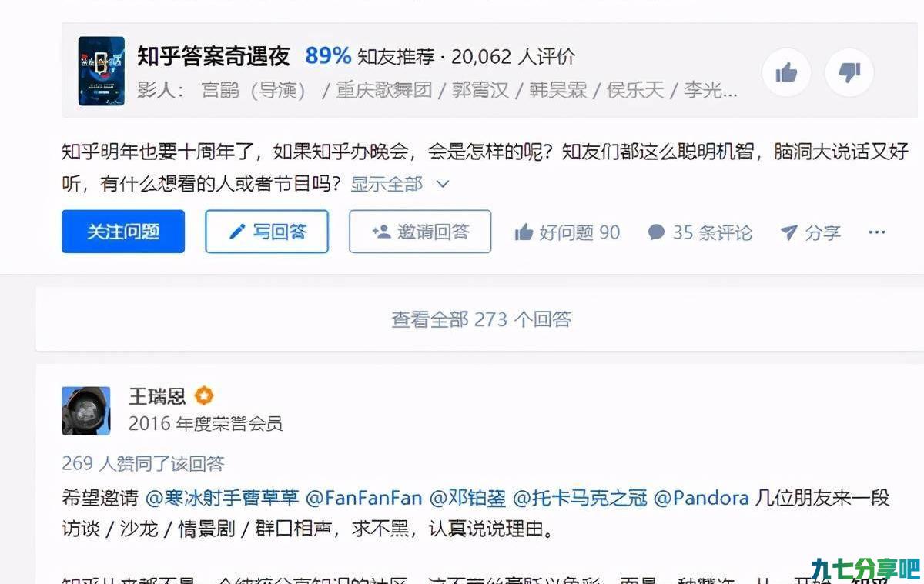Click 王瑞恩's avatar image
The width and height of the screenshot is (924, 584).
[85, 411]
